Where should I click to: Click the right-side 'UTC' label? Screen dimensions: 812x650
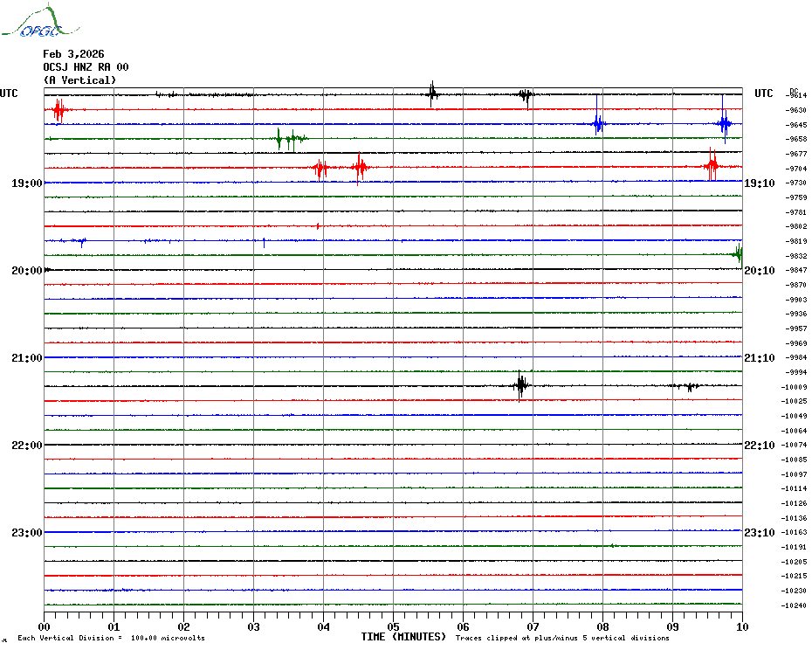(763, 93)
